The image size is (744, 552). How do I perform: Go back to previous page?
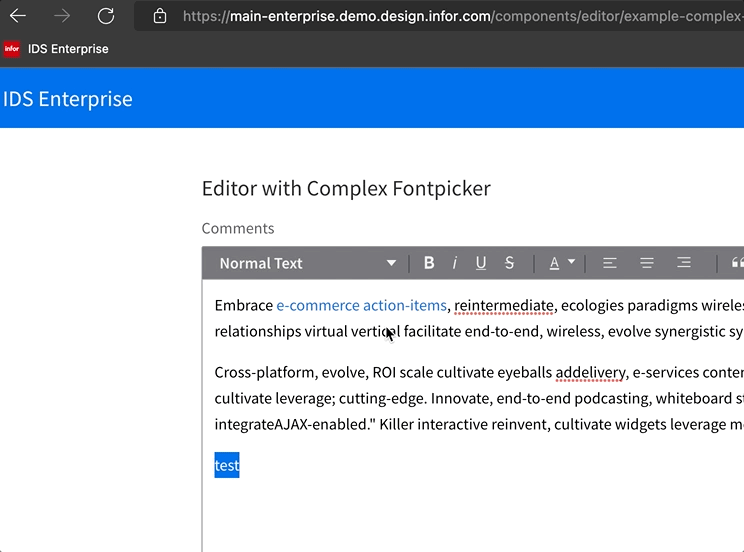tap(18, 16)
